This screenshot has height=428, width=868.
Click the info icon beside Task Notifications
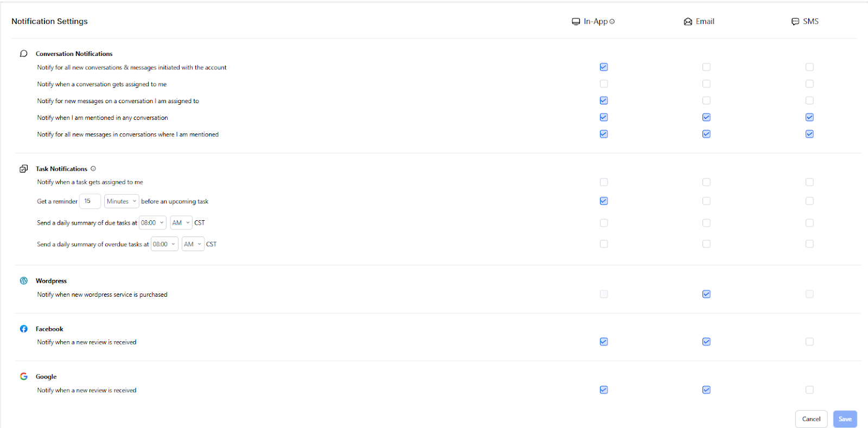point(93,169)
